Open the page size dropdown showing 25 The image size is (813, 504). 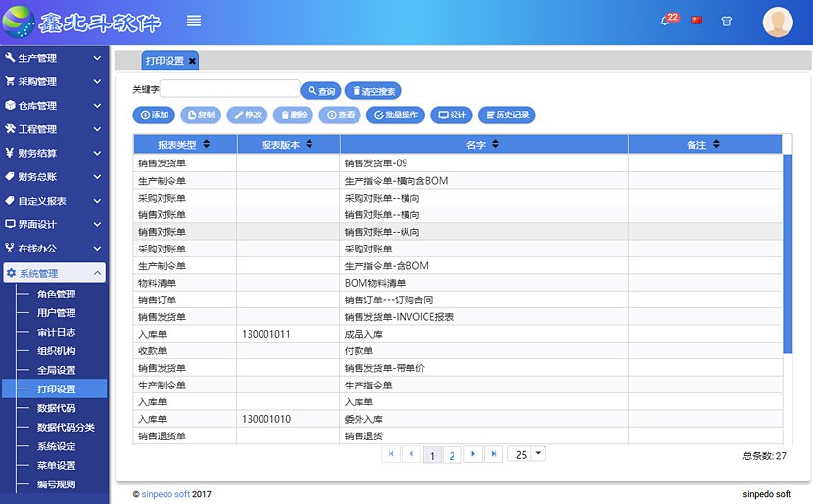(x=538, y=454)
